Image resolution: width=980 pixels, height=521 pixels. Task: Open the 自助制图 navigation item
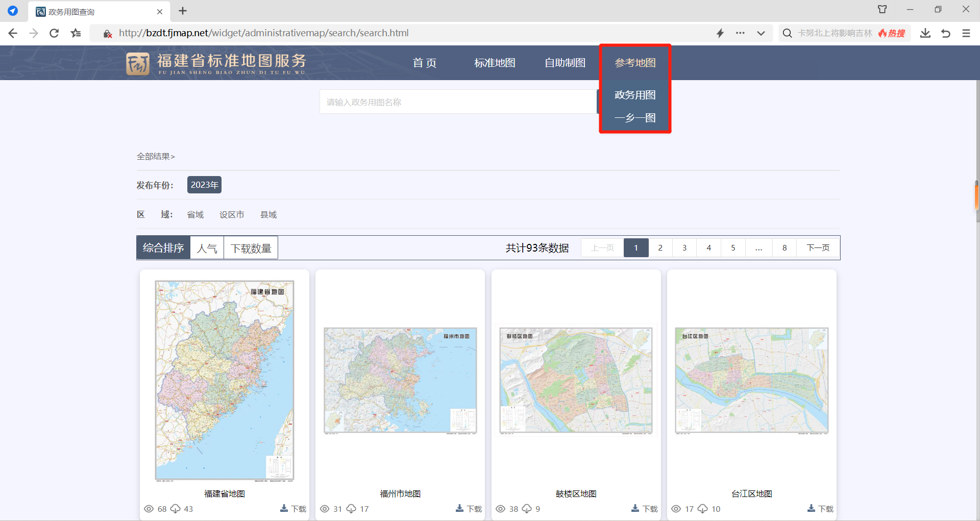point(565,63)
